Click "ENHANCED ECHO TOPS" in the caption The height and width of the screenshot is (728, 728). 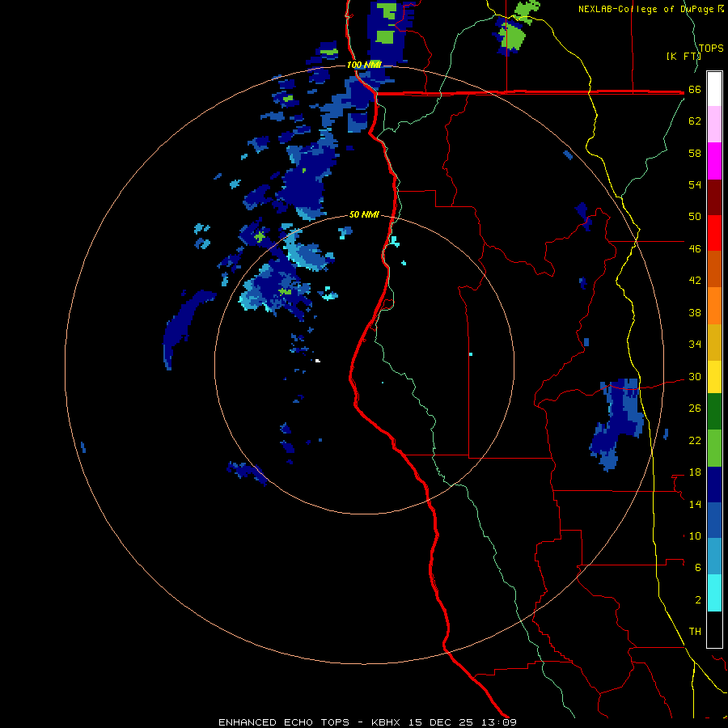(284, 722)
